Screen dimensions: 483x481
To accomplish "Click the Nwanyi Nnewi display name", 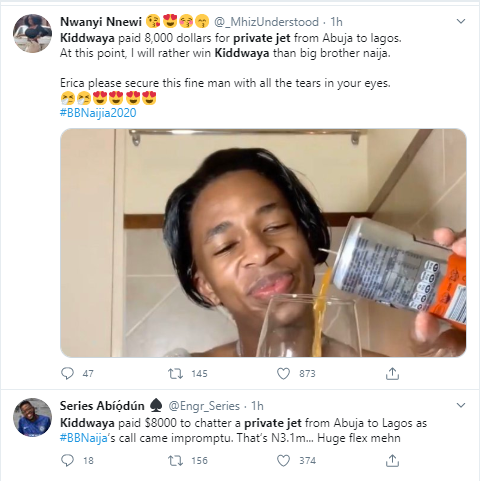I will pyautogui.click(x=101, y=22).
